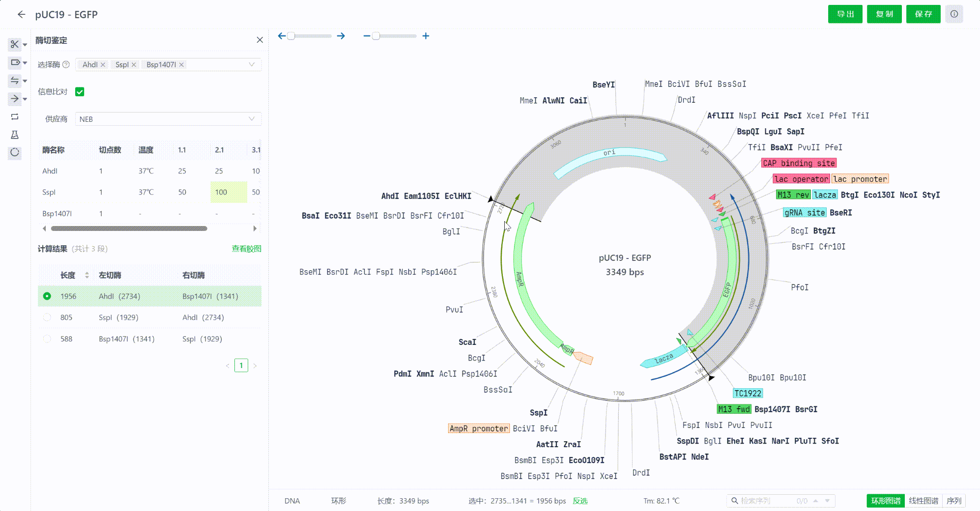Switch to the 序列 tab
The width and height of the screenshot is (980, 511).
click(954, 501)
